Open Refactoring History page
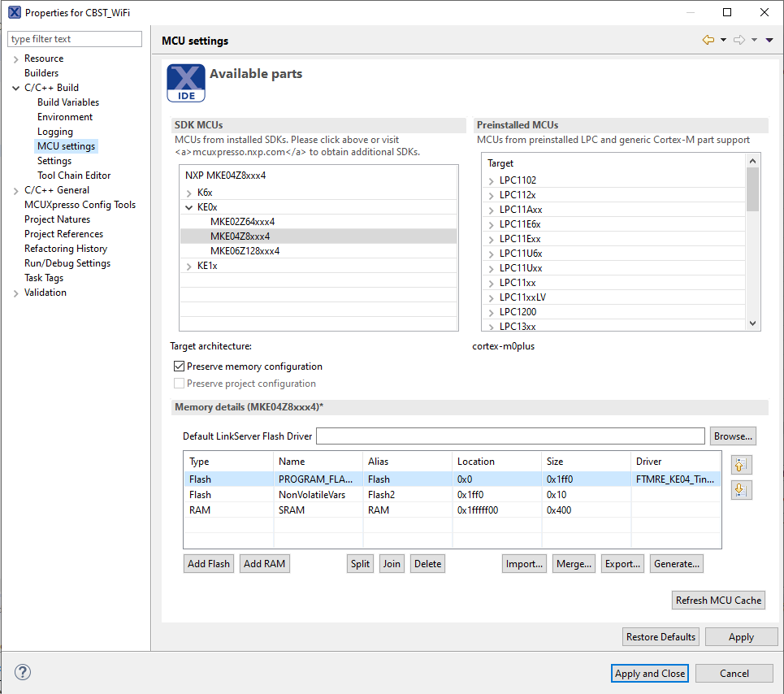The image size is (784, 694). click(66, 249)
